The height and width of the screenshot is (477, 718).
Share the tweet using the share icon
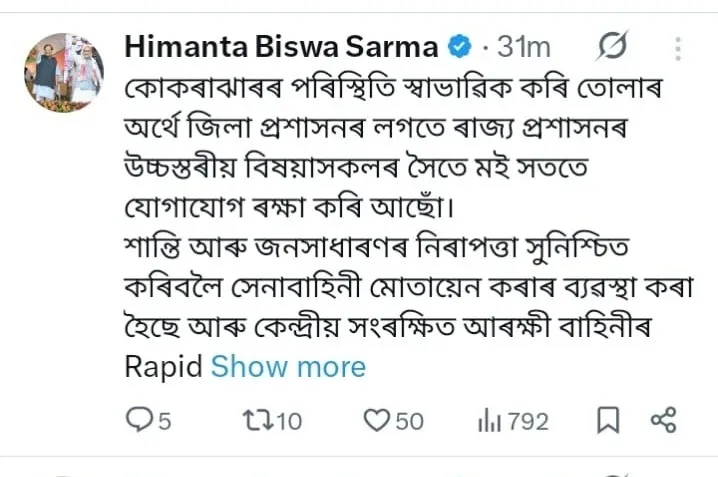coord(663,421)
